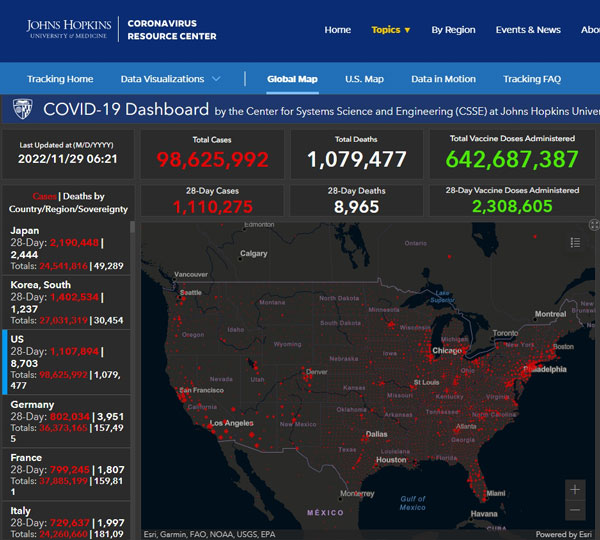Click Coronavirus Resource Center title link
Screen dimensions: 600x540
(172, 30)
